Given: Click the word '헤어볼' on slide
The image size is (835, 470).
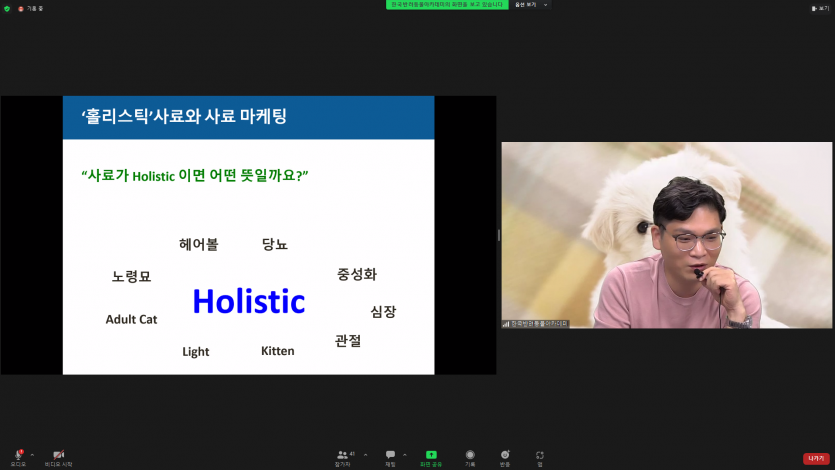Looking at the screenshot, I should (x=199, y=244).
